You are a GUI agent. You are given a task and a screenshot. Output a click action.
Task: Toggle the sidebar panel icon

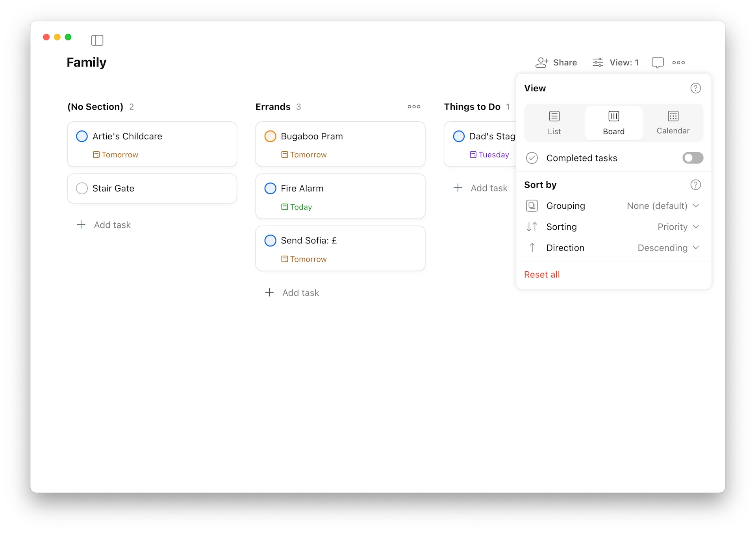pyautogui.click(x=97, y=40)
